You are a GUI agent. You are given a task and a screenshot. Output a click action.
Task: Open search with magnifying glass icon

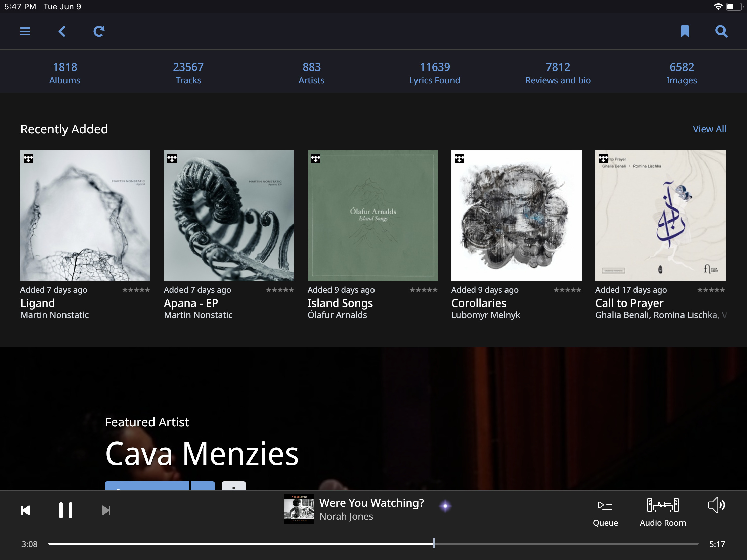721,32
